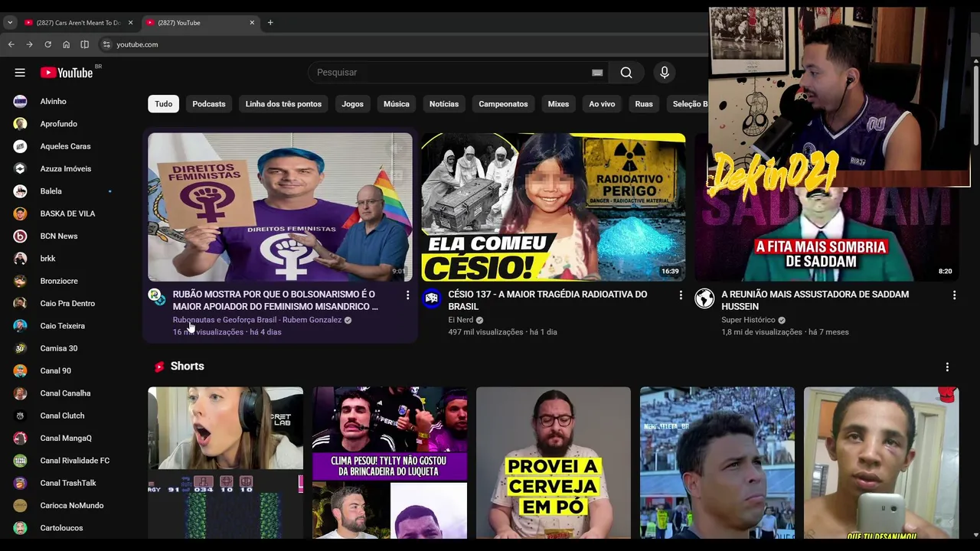Viewport: 980px width, 551px height.
Task: Open brkk channel avatar
Action: click(21, 259)
